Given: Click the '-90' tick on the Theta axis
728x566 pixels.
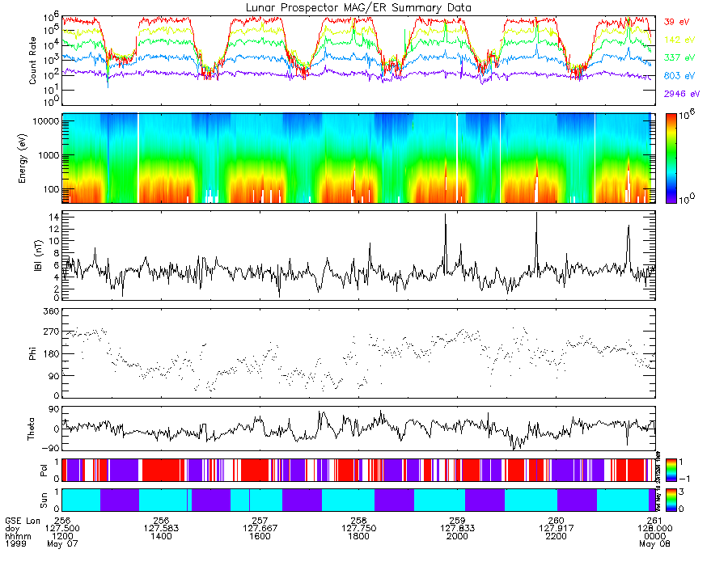Looking at the screenshot, I should pyautogui.click(x=51, y=448).
